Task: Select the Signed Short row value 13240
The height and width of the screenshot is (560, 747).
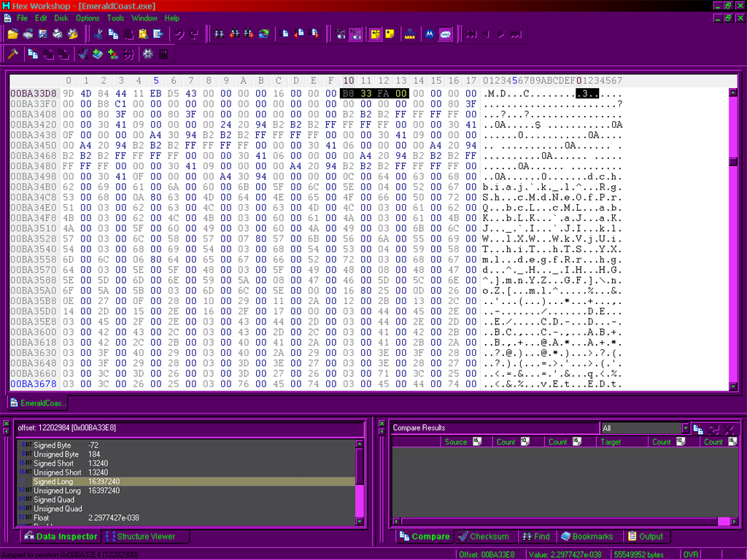Action: [187, 463]
